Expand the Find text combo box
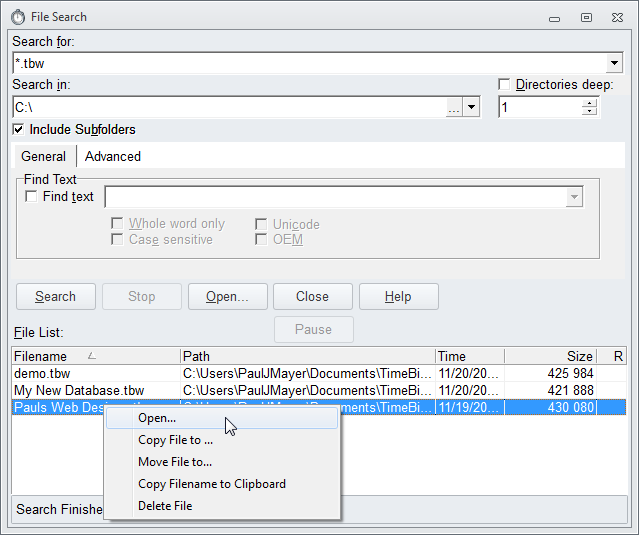Image resolution: width=639 pixels, height=535 pixels. click(574, 197)
